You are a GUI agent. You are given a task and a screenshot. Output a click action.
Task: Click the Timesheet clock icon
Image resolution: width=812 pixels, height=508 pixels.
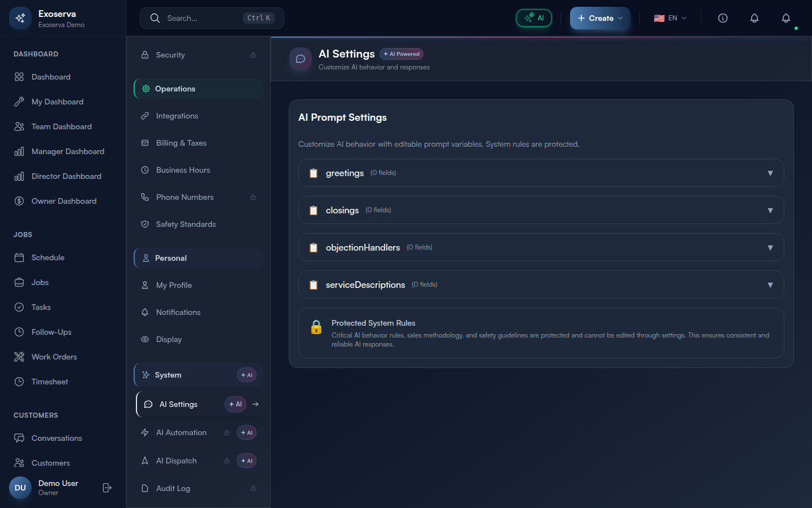[x=19, y=382]
